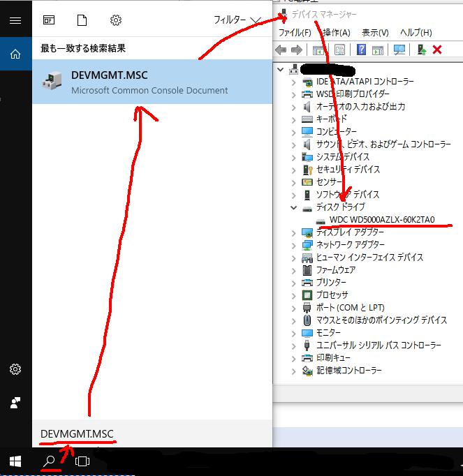The width and height of the screenshot is (463, 476).
Task: Open the 表示(V) menu
Action: (375, 33)
